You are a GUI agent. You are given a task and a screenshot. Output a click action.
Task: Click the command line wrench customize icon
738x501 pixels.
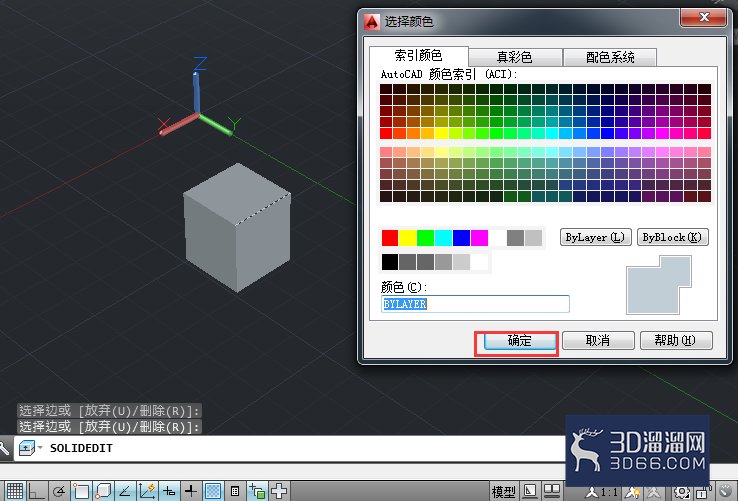coord(4,448)
